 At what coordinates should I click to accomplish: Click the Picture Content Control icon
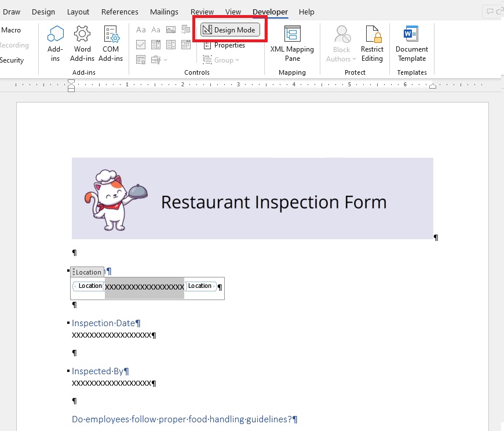[x=171, y=30]
